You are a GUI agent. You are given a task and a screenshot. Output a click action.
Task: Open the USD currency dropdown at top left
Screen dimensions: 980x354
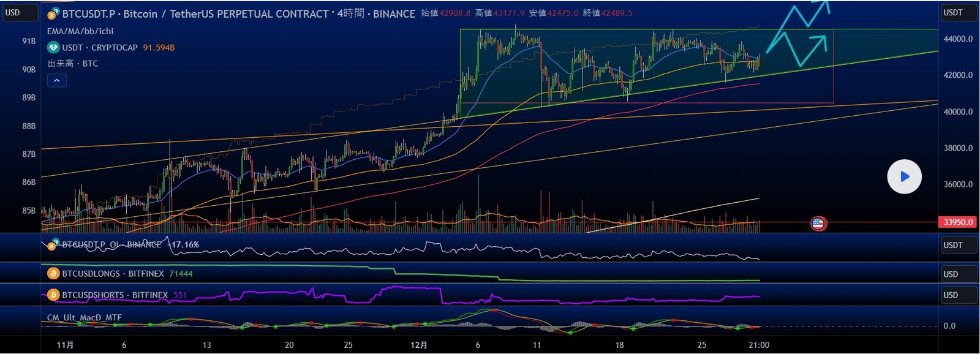20,13
